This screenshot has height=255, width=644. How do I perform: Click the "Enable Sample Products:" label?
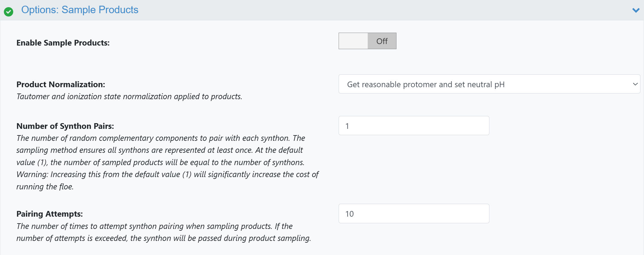63,43
